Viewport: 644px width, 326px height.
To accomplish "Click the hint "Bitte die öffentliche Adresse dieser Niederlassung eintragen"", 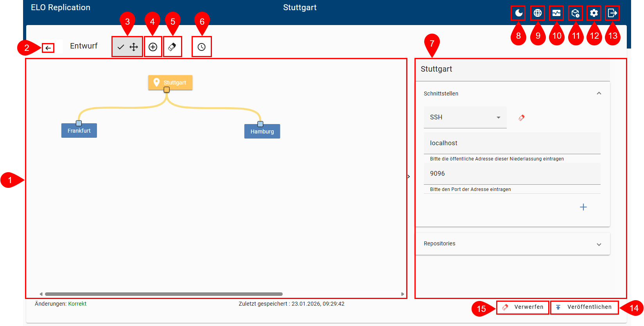I will [497, 159].
